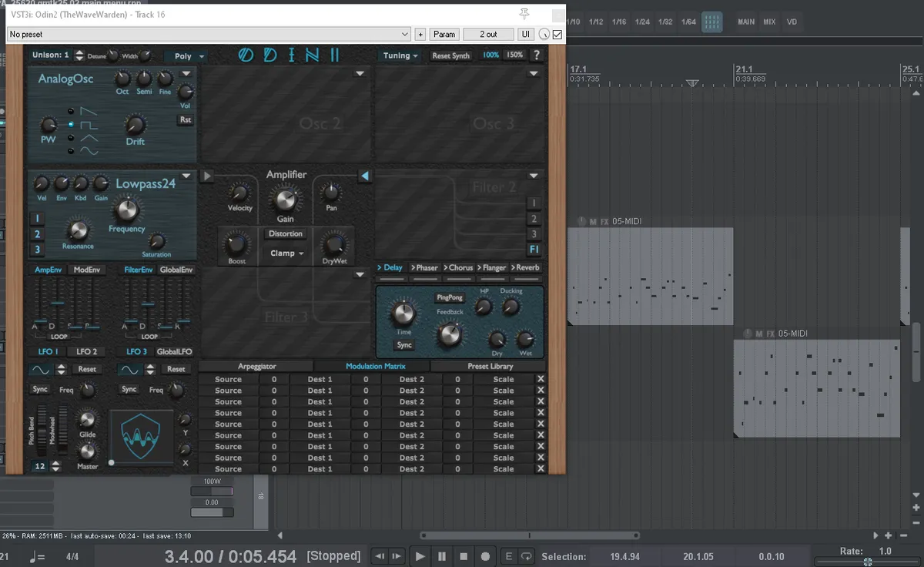This screenshot has height=567, width=924.
Task: Click the Stop button in transport
Action: click(464, 556)
